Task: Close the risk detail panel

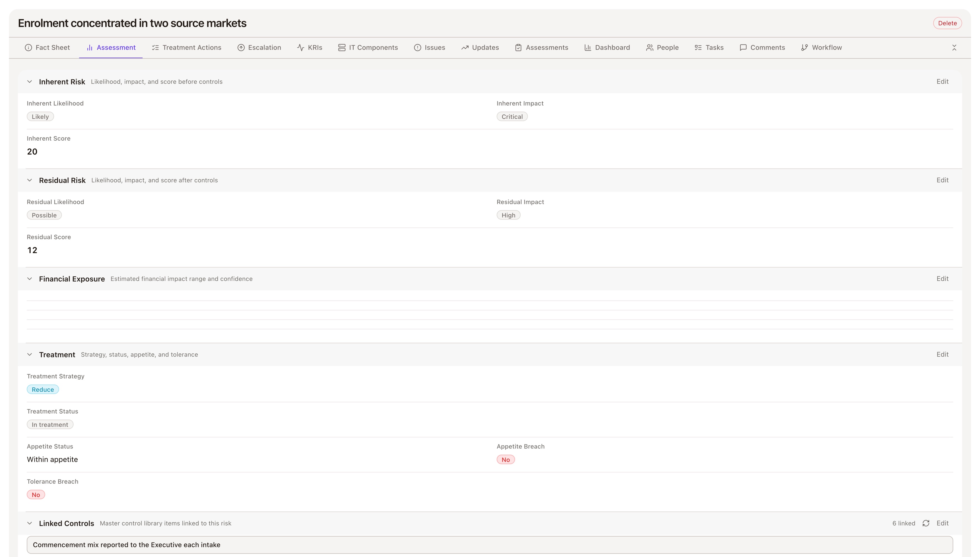Action: (954, 47)
